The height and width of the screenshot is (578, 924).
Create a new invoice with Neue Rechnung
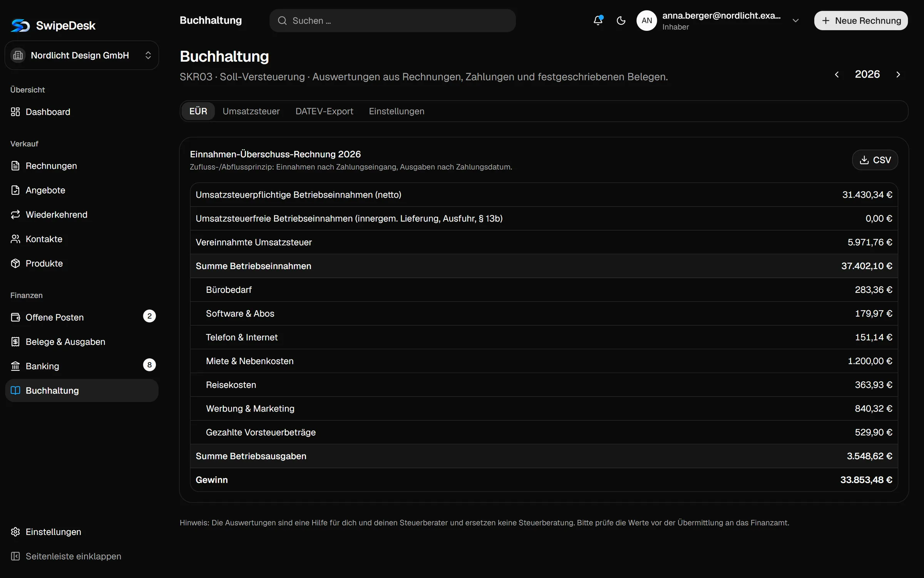[x=861, y=20]
